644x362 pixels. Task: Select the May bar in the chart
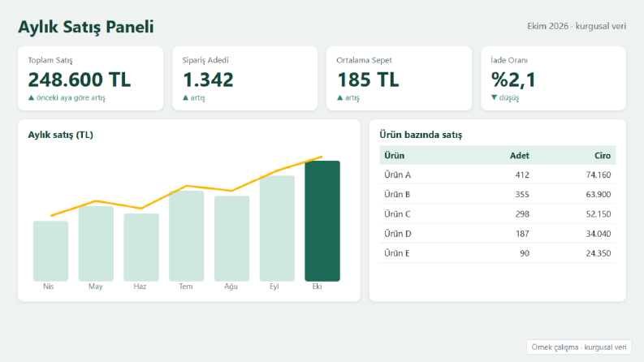coord(96,243)
